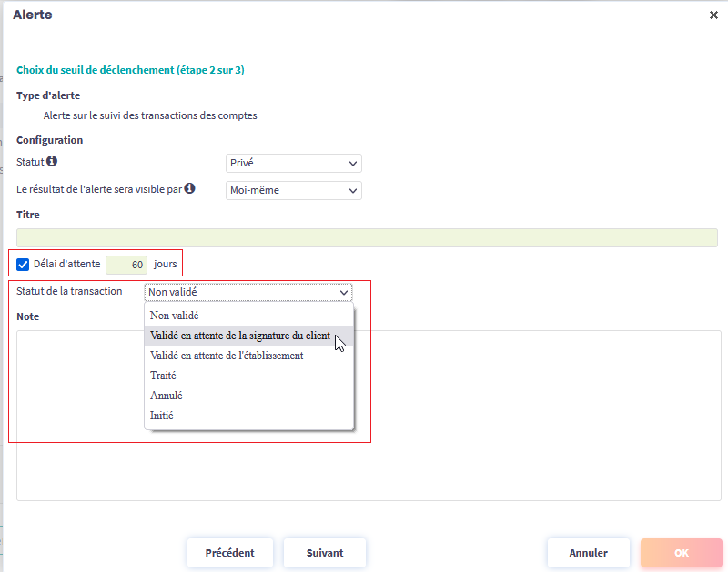Pick the 'Traité' status option
Image resolution: width=728 pixels, height=572 pixels.
point(163,376)
